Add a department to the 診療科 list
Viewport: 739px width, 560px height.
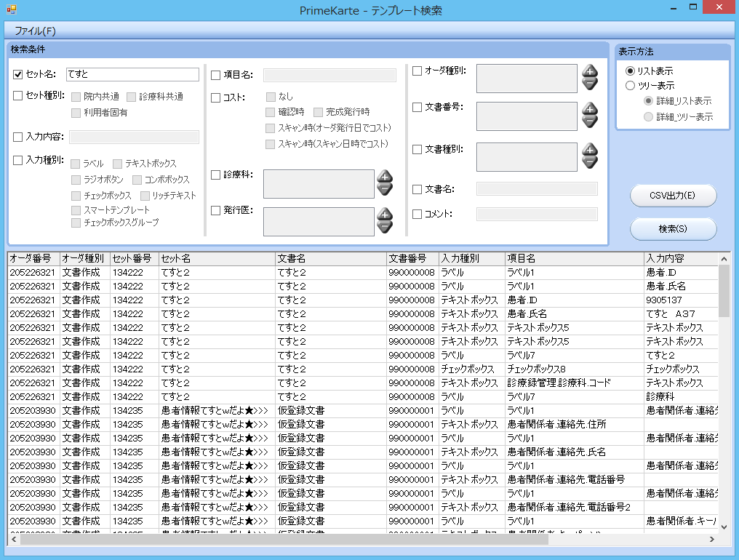[x=385, y=177]
